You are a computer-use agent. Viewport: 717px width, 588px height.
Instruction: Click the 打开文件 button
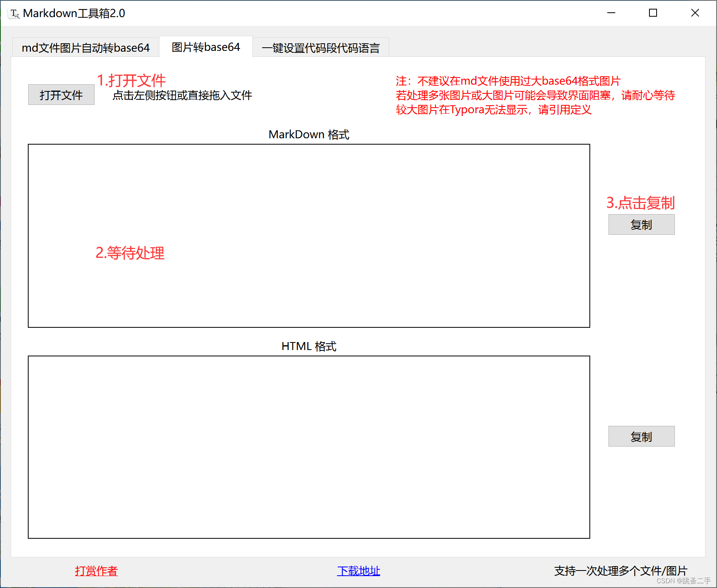pos(61,95)
